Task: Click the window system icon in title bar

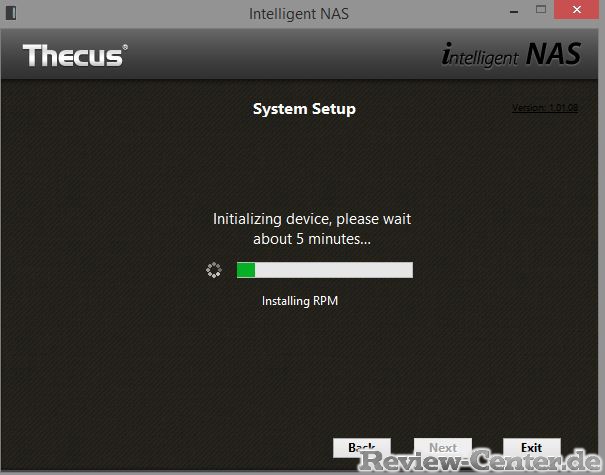Action: 11,13
